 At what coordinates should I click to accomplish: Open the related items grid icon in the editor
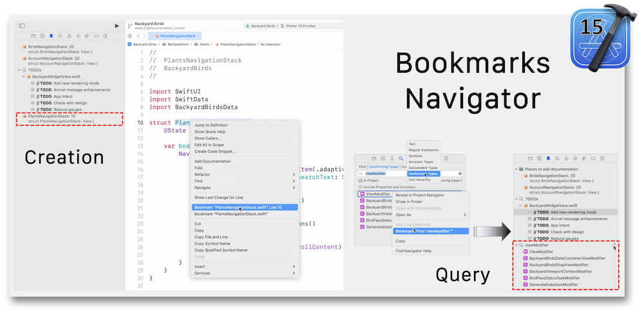point(130,36)
